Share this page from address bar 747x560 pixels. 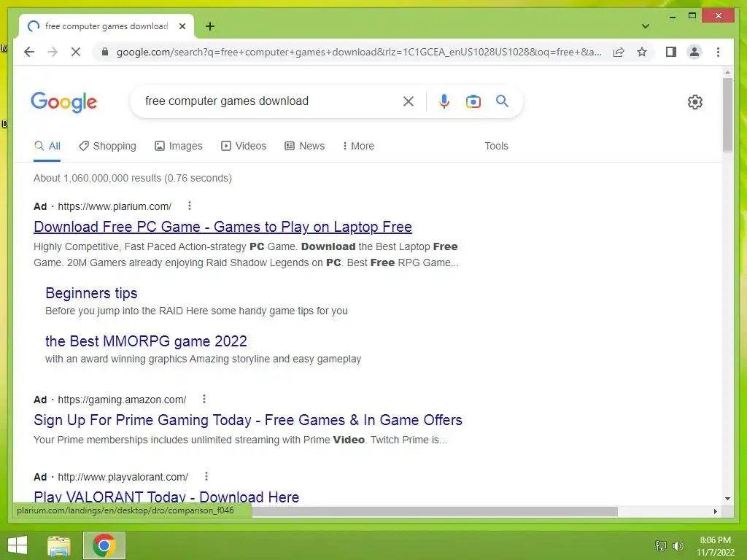[x=619, y=52]
